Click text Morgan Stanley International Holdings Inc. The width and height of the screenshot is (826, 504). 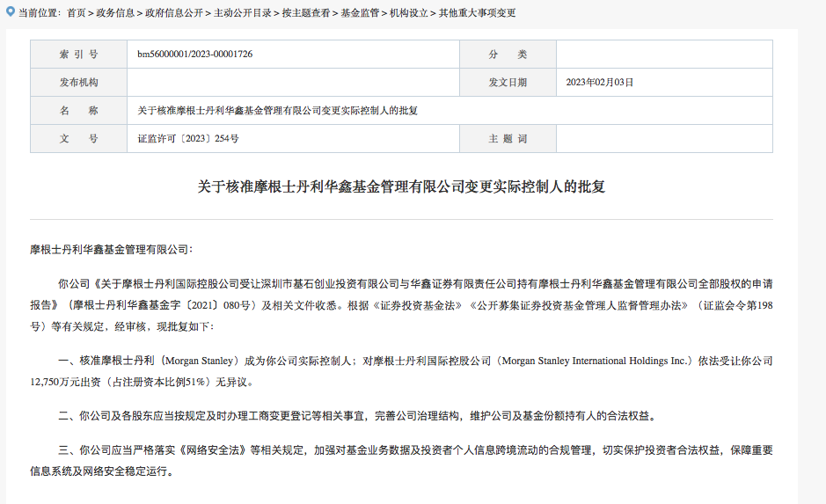595,361
